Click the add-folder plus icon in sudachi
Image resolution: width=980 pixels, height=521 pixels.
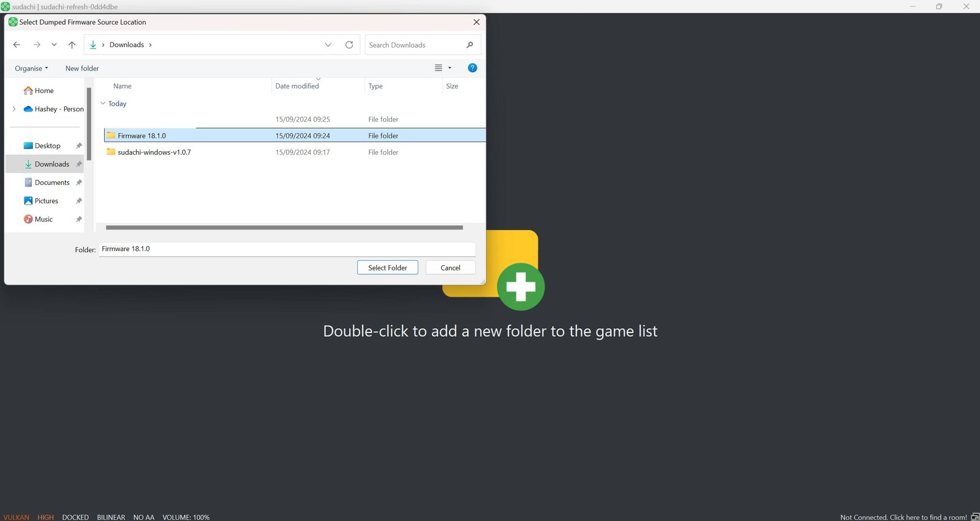click(521, 287)
